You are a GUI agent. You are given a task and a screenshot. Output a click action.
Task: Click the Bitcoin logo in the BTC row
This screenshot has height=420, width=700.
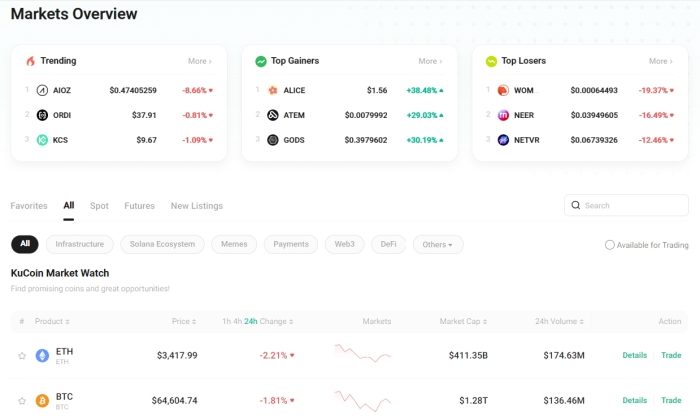click(x=42, y=400)
